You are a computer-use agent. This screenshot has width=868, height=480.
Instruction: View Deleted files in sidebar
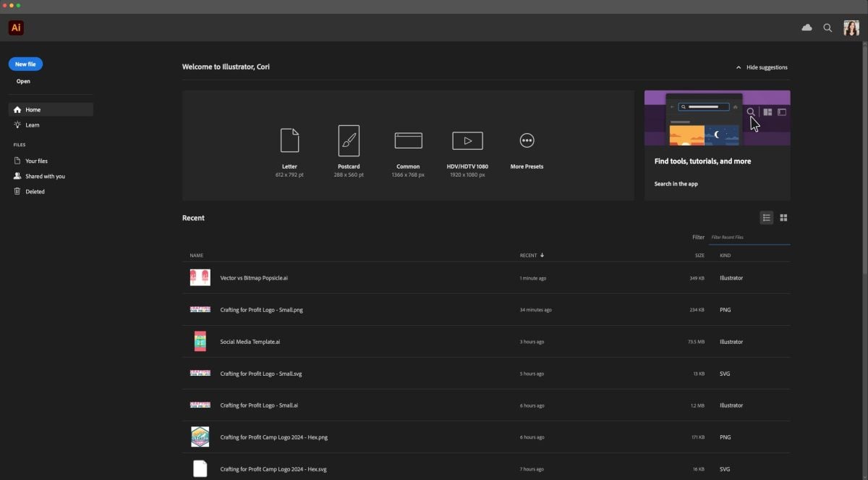point(29,192)
